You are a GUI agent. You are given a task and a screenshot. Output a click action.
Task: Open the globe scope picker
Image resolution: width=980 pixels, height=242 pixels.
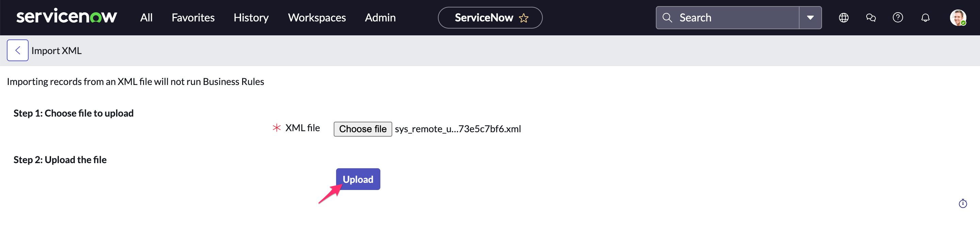(x=843, y=18)
